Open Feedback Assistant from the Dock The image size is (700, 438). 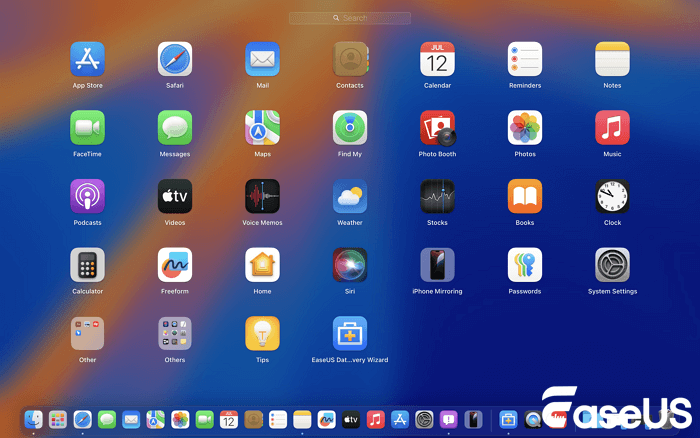[449, 420]
